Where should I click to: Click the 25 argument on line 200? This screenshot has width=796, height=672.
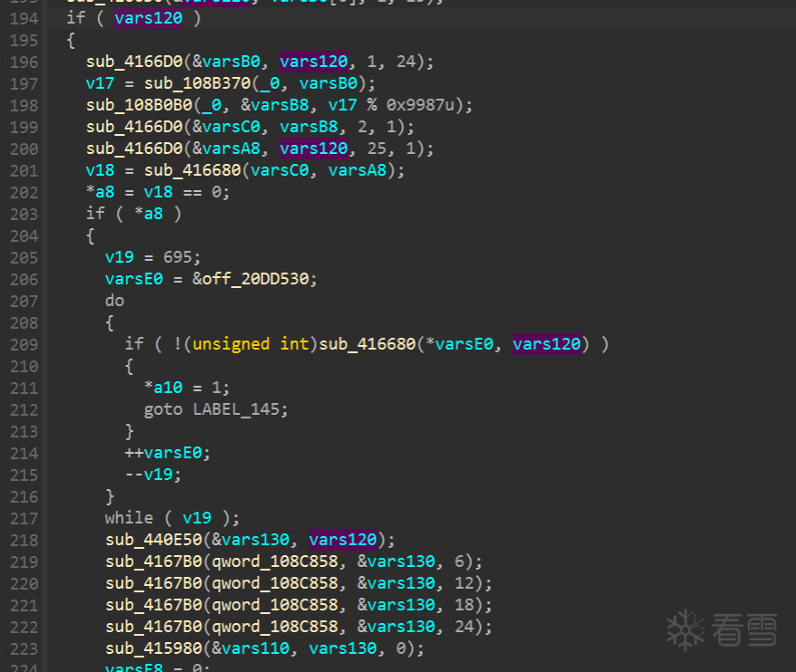[x=377, y=149]
